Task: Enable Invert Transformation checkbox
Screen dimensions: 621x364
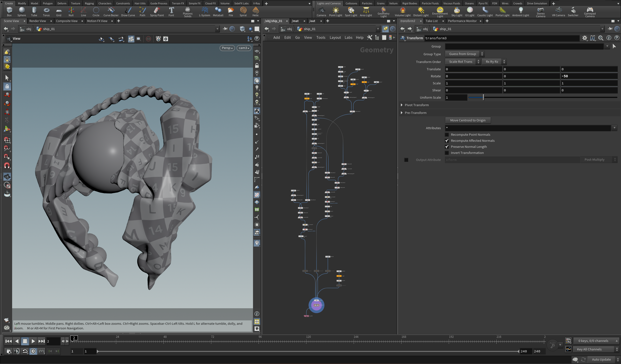Action: tap(447, 153)
